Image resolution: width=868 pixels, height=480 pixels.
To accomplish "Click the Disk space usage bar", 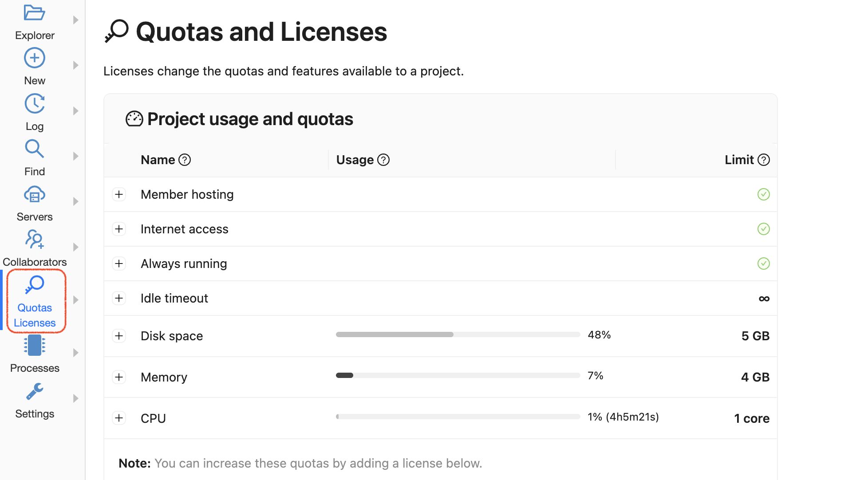I will pos(458,334).
